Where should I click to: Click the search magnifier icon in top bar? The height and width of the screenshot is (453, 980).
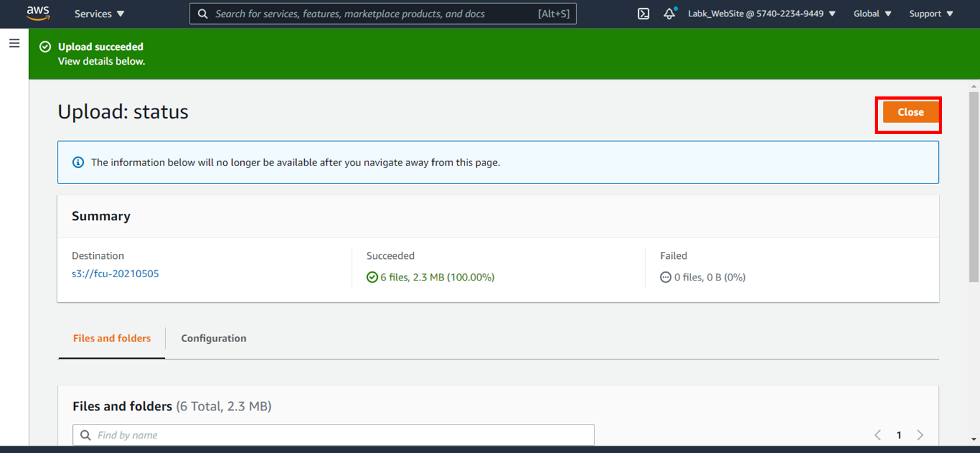203,14
